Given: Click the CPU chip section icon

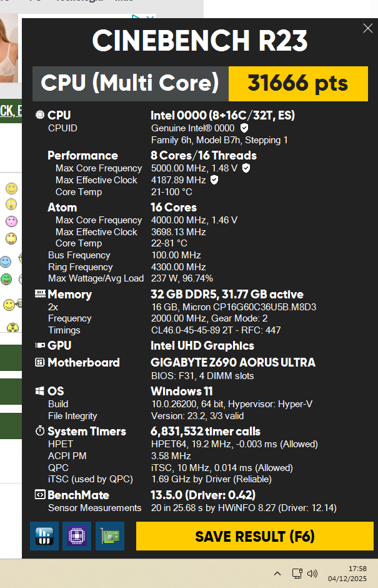Looking at the screenshot, I should coord(40,114).
